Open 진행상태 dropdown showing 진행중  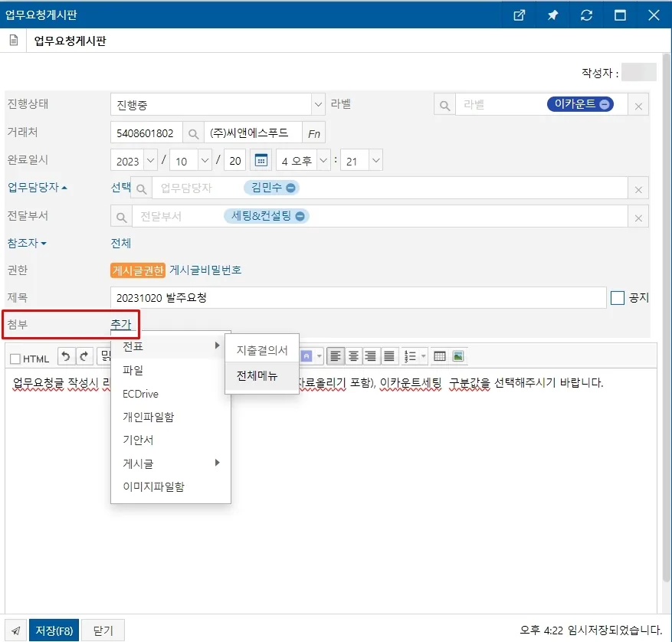(218, 104)
